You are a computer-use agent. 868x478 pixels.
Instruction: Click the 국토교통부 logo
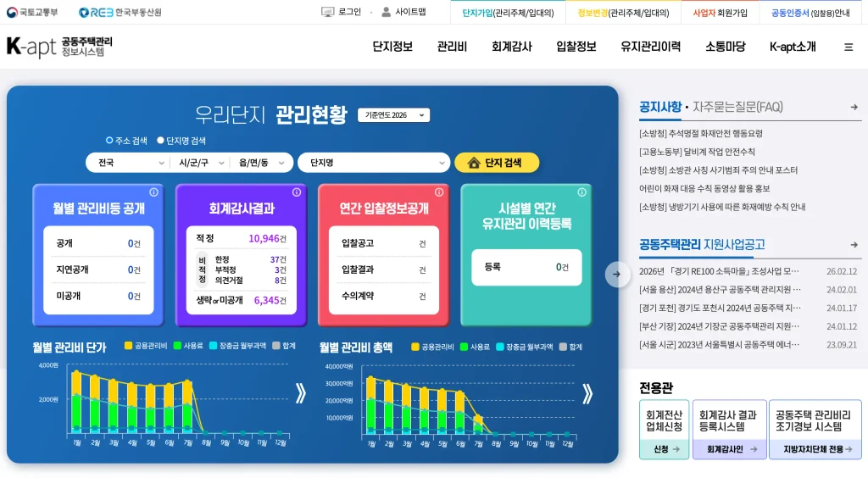coord(32,12)
